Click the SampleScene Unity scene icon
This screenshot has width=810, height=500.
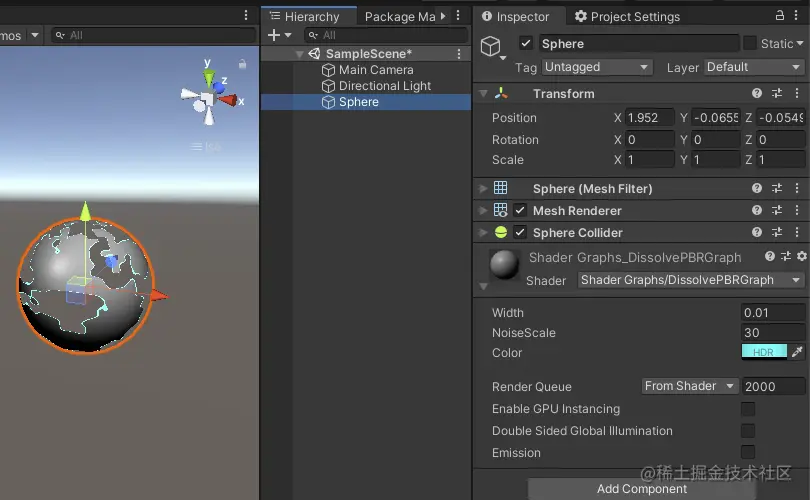(x=315, y=53)
